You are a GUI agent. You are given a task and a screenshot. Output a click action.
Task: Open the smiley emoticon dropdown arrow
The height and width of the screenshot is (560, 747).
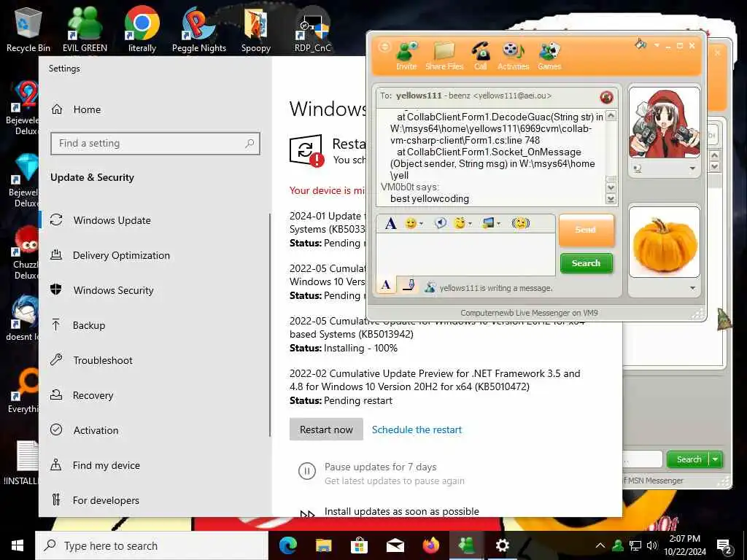click(421, 224)
